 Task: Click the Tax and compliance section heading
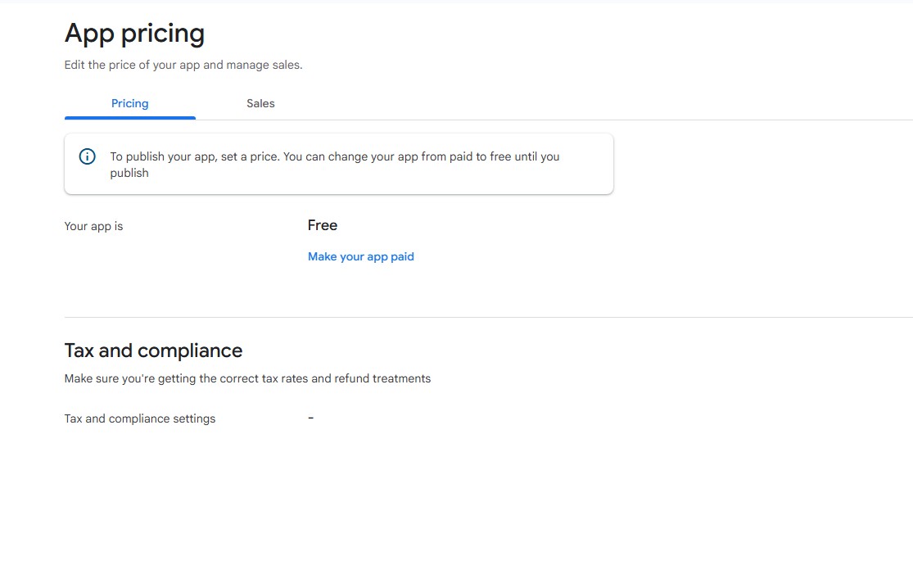[x=153, y=351]
